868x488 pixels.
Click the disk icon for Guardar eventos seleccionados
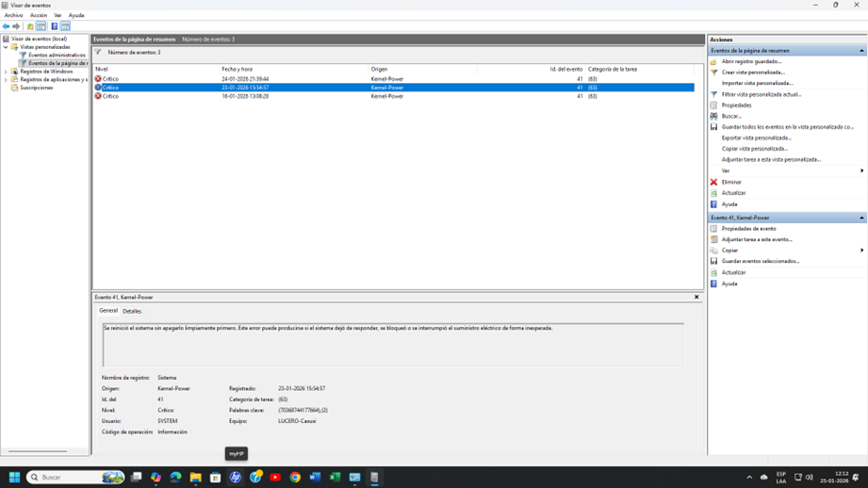714,261
